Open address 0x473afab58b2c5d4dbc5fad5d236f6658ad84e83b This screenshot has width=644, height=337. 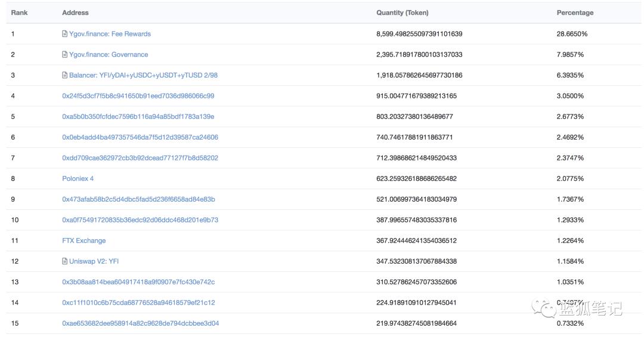pos(138,199)
